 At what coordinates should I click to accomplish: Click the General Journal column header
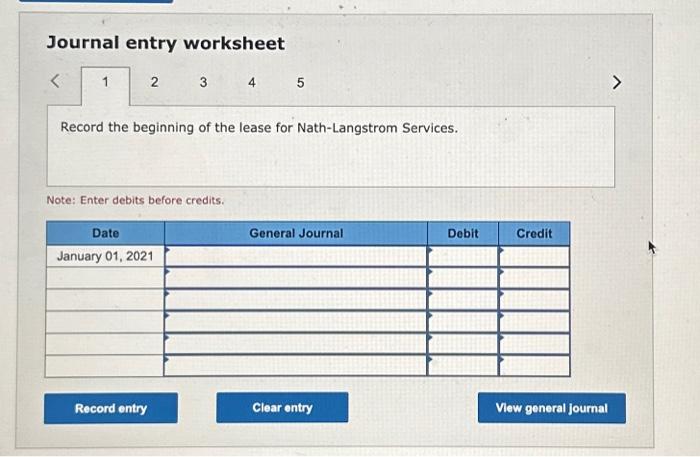tap(296, 233)
